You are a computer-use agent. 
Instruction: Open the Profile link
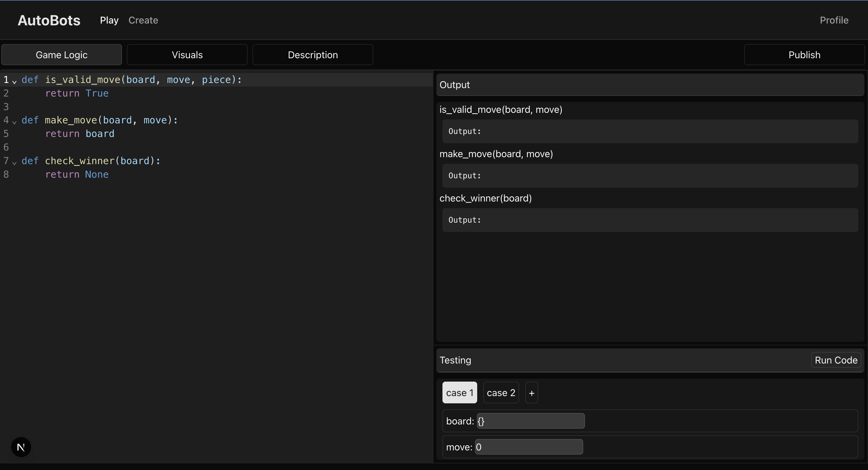(x=834, y=20)
